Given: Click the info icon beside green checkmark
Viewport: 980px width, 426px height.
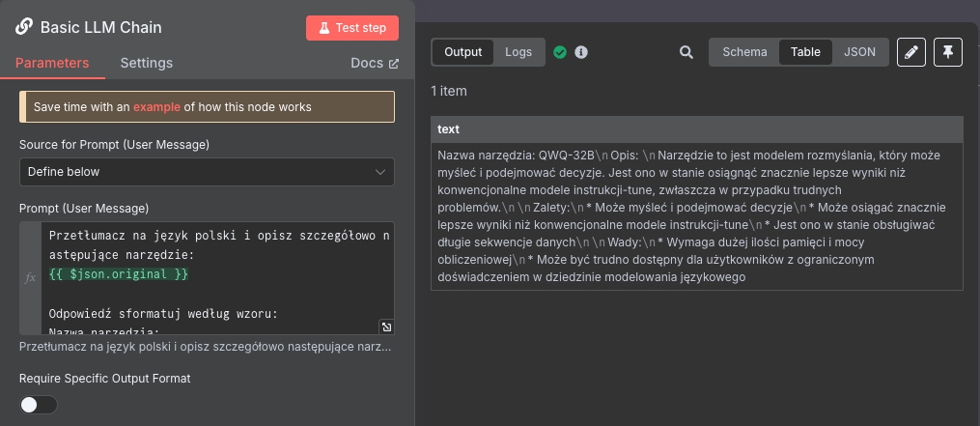Looking at the screenshot, I should pos(581,52).
